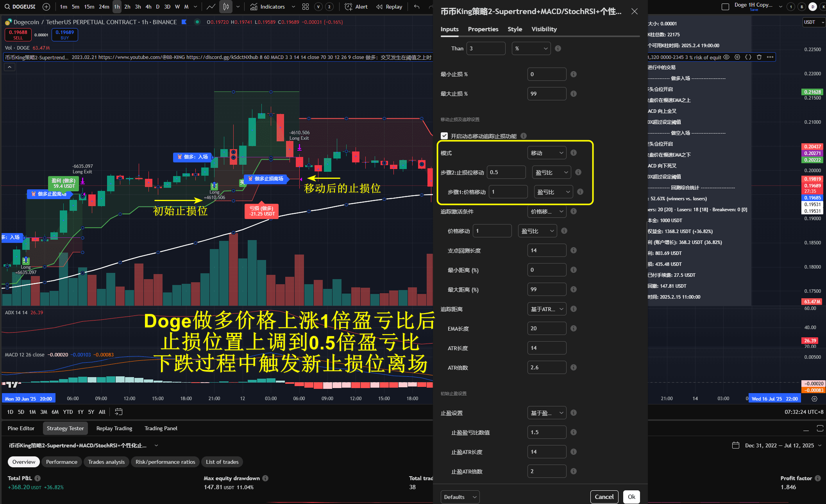This screenshot has width=826, height=504.
Task: Open the Performance tab
Action: pos(62,462)
